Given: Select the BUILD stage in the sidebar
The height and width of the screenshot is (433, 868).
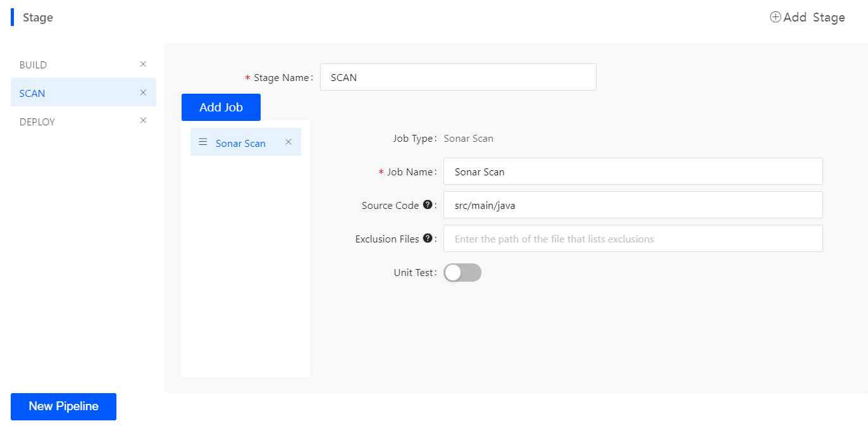Looking at the screenshot, I should pyautogui.click(x=34, y=65).
